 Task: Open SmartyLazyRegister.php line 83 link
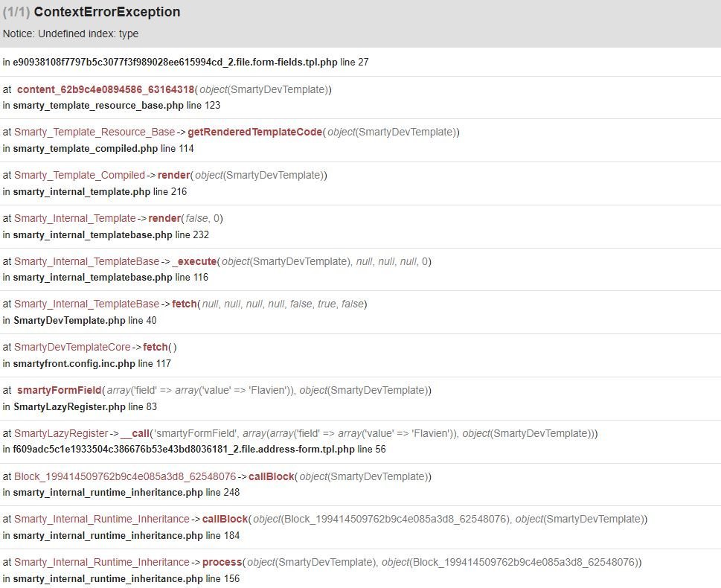tap(69, 406)
